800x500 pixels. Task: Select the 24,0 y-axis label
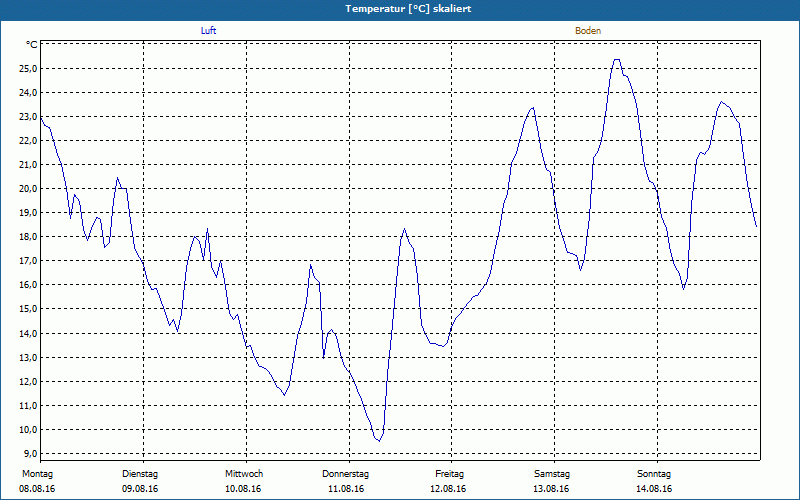pyautogui.click(x=29, y=92)
